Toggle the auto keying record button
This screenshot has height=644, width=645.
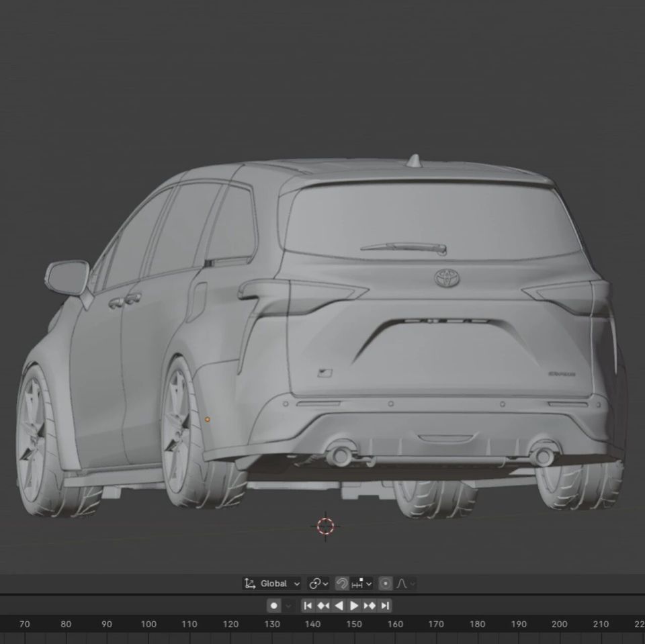click(274, 605)
